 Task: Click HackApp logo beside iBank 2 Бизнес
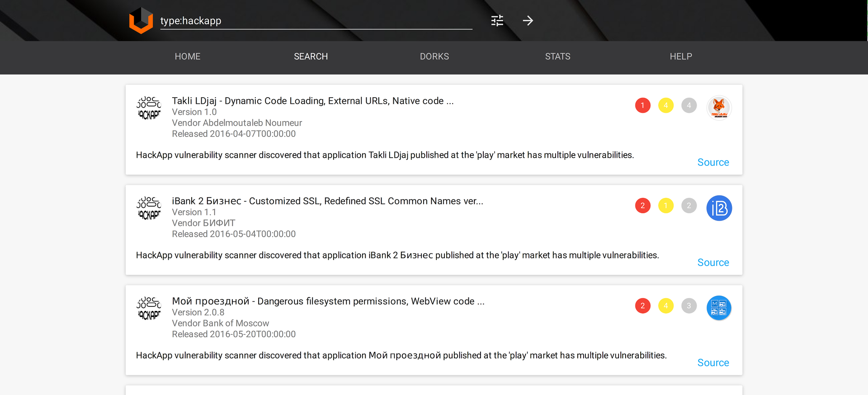pyautogui.click(x=149, y=208)
